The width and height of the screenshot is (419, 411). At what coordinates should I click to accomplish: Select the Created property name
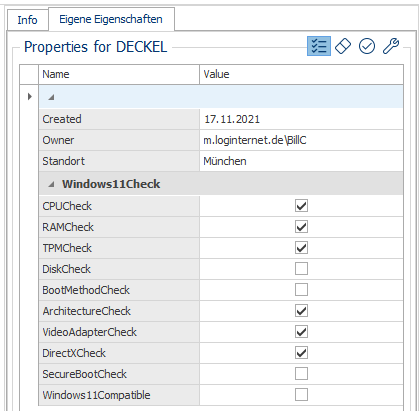coord(119,119)
